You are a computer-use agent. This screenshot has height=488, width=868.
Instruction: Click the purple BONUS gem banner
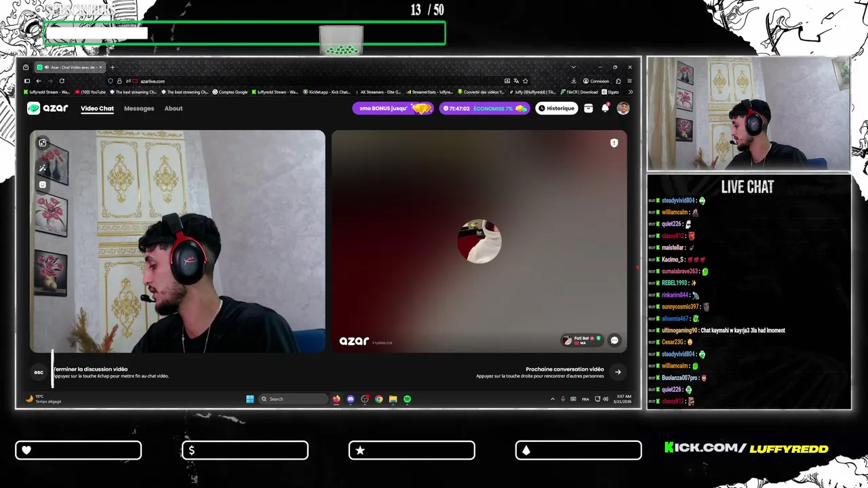[393, 108]
